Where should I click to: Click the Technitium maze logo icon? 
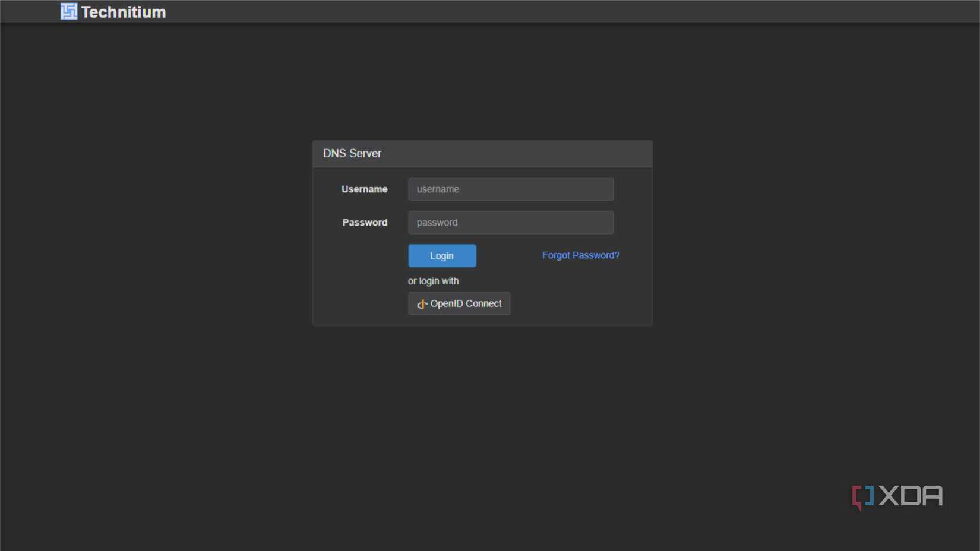[x=69, y=11]
